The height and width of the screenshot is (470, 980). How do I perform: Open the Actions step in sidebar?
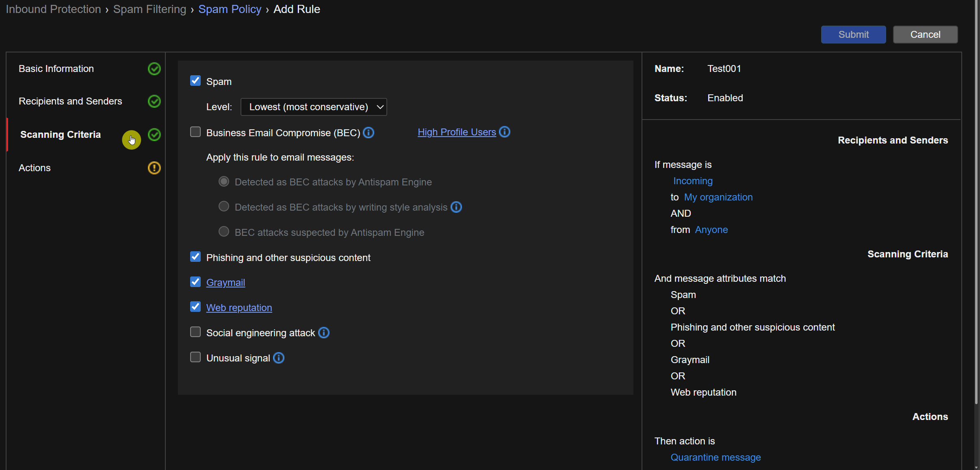(35, 168)
